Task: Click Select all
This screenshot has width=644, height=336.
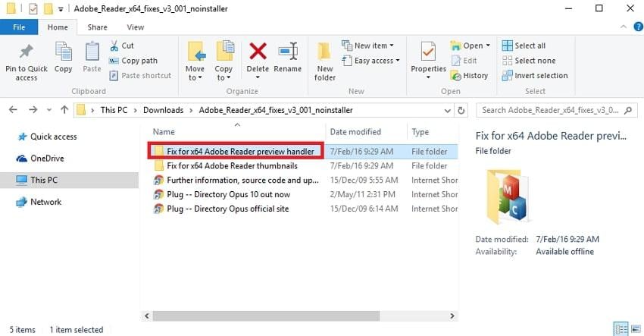Action: coord(524,46)
